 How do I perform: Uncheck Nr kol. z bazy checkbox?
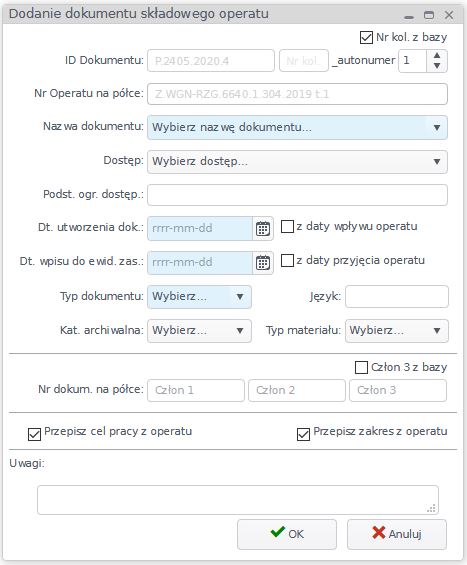pyautogui.click(x=366, y=37)
